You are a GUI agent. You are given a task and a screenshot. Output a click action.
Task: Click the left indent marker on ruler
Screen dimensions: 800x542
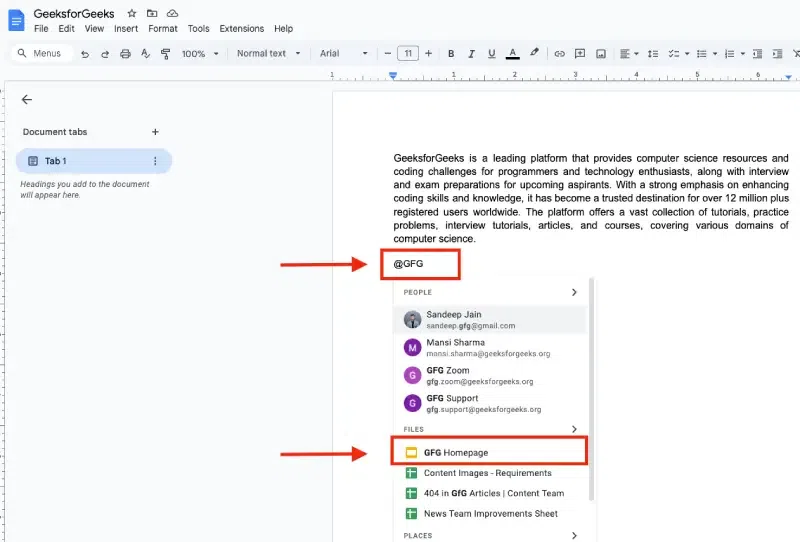393,76
